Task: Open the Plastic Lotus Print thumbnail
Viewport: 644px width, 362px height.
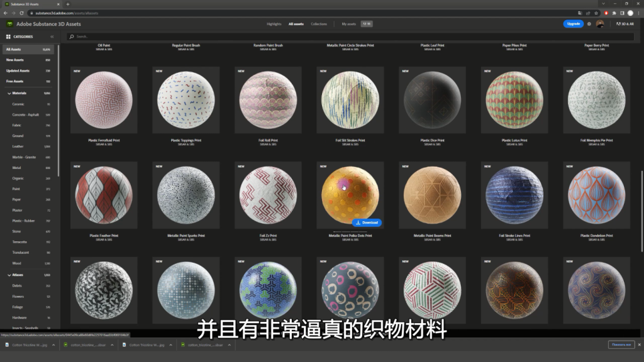Action: (514, 100)
